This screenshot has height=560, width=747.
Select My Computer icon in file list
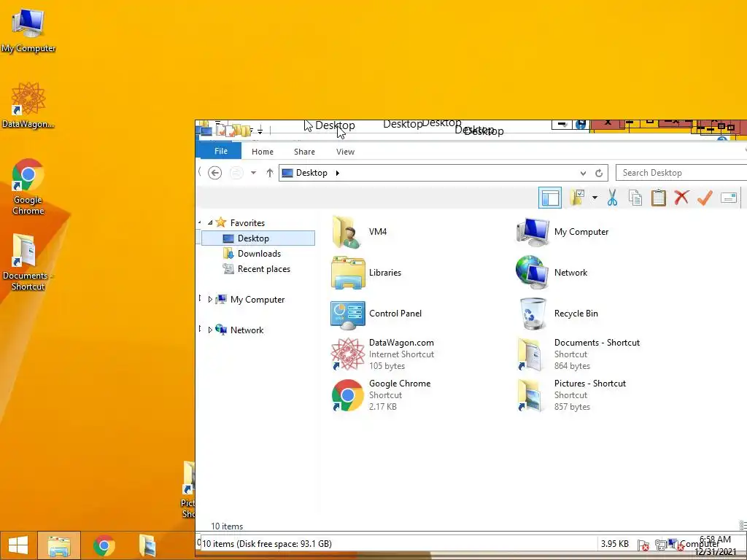[x=533, y=231]
